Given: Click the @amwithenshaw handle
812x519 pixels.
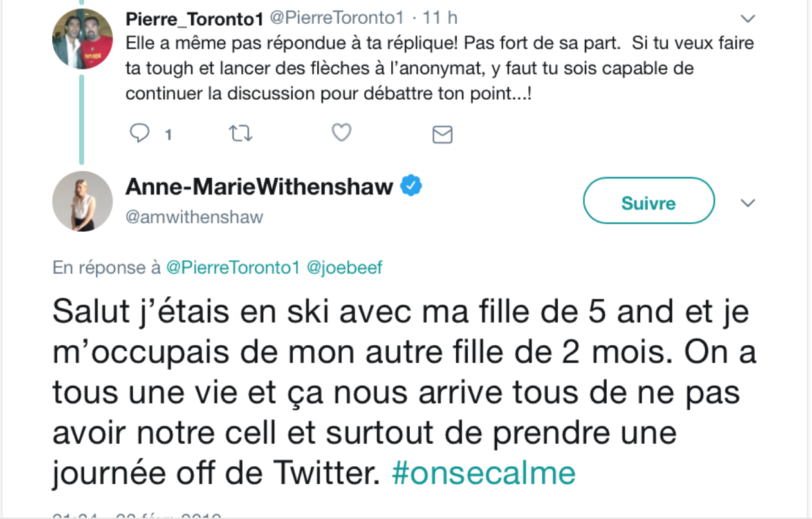Looking at the screenshot, I should (x=194, y=216).
